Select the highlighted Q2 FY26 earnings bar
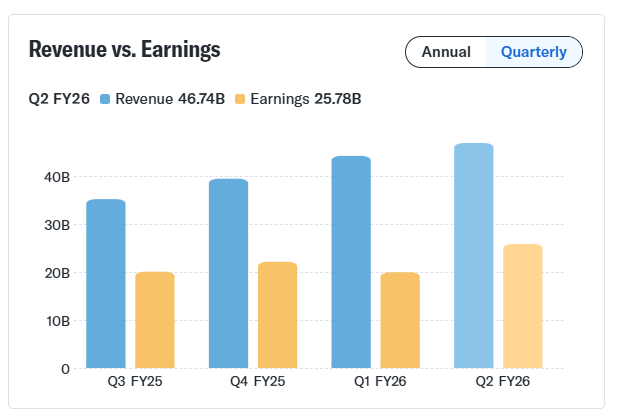The width and height of the screenshot is (619, 418). click(522, 306)
